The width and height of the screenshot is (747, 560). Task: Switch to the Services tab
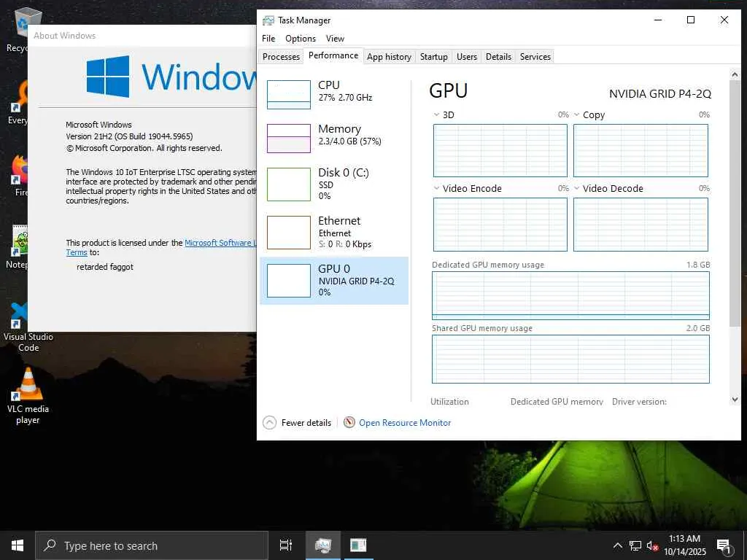[x=535, y=57]
